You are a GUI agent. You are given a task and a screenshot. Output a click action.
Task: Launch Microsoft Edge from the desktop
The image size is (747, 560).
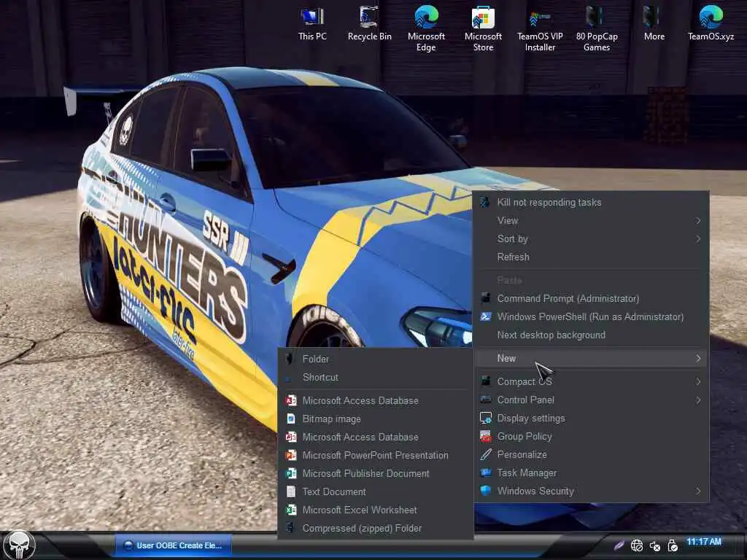[426, 28]
